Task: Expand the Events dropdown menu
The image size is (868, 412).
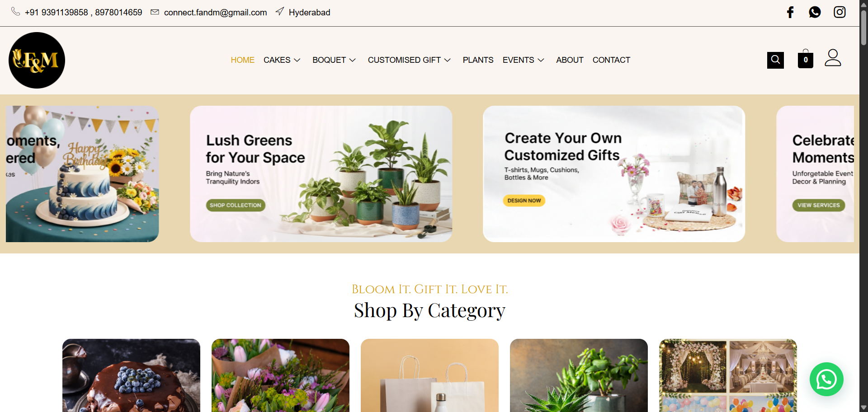Action: pyautogui.click(x=523, y=60)
